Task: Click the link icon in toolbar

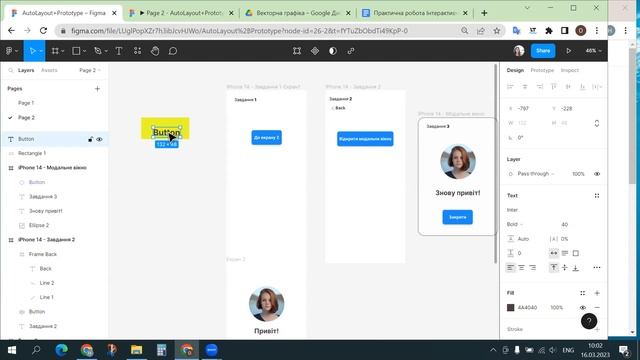Action: tap(351, 51)
